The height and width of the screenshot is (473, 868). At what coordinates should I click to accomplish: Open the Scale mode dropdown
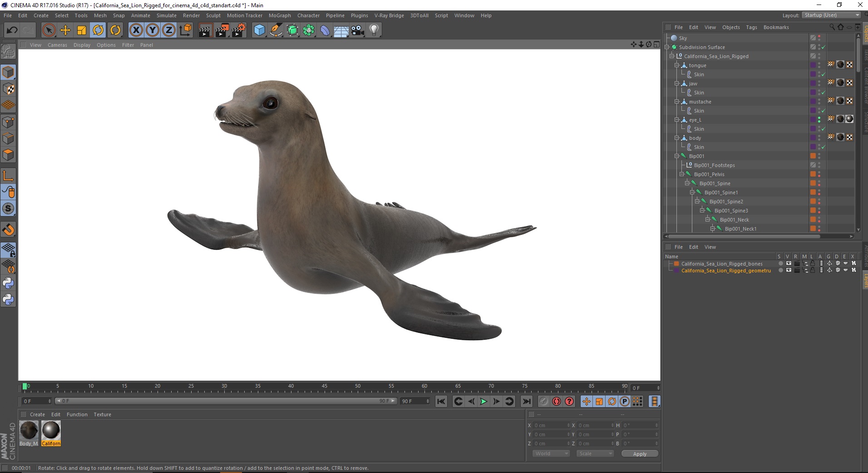click(x=595, y=453)
